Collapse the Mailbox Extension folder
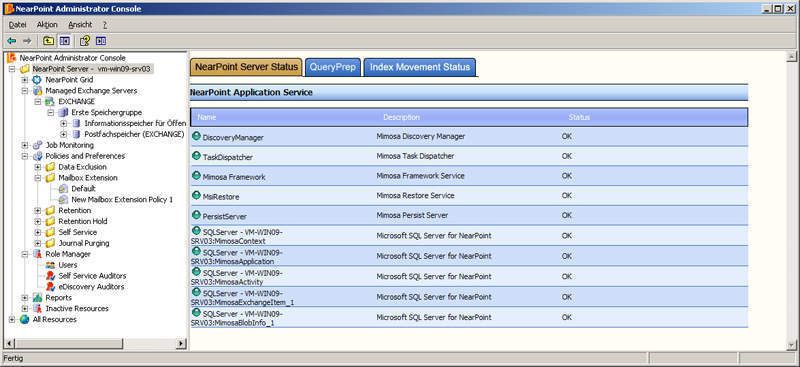The height and width of the screenshot is (367, 800). (38, 178)
